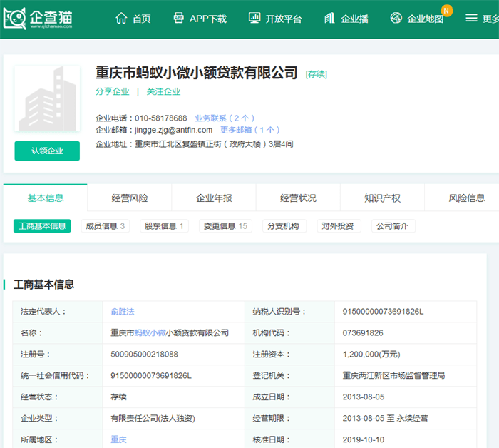Open 企业播 in the top navigation
499x448 pixels.
click(x=354, y=19)
